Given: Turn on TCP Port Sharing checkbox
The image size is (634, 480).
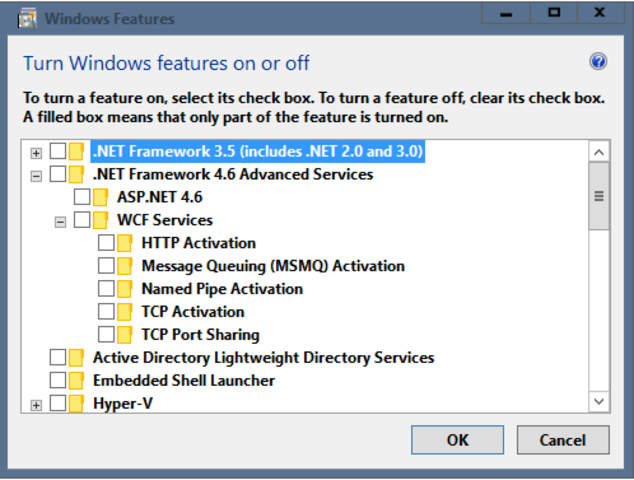Looking at the screenshot, I should [106, 335].
